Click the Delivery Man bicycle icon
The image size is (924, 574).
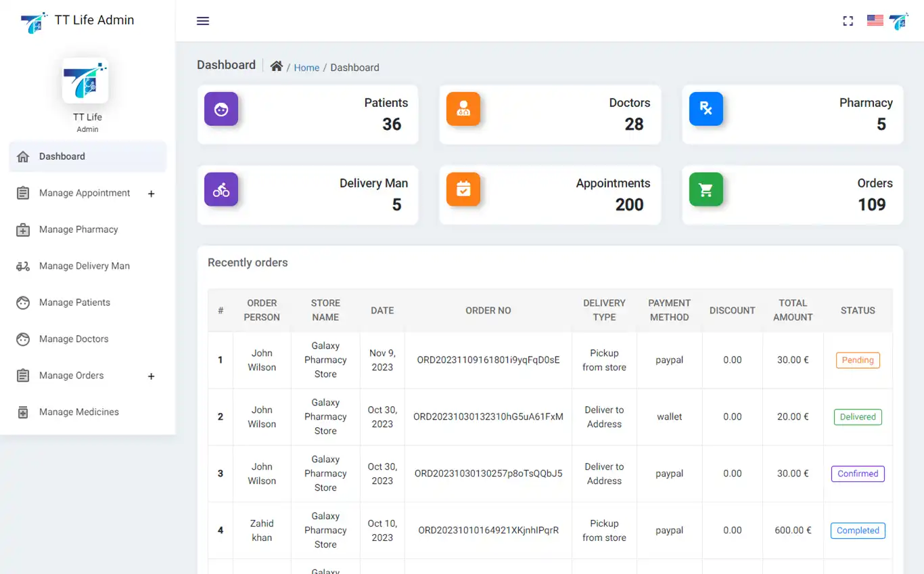221,190
